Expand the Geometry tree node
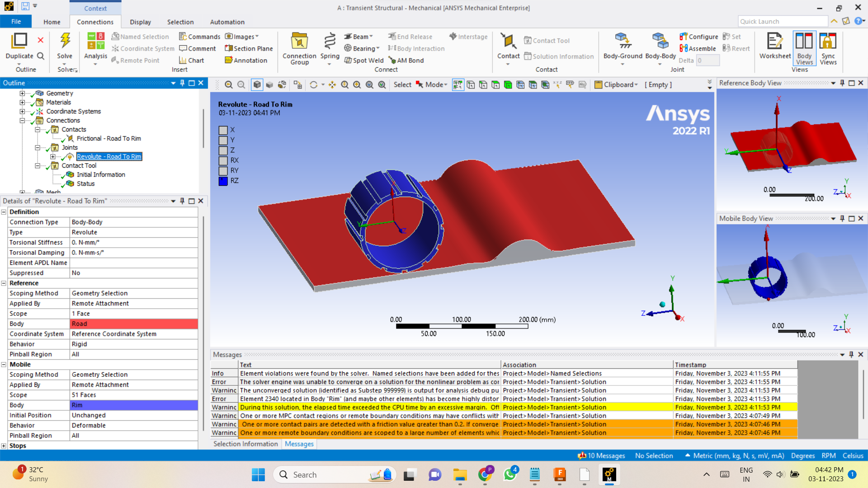The image size is (868, 488). (x=22, y=94)
